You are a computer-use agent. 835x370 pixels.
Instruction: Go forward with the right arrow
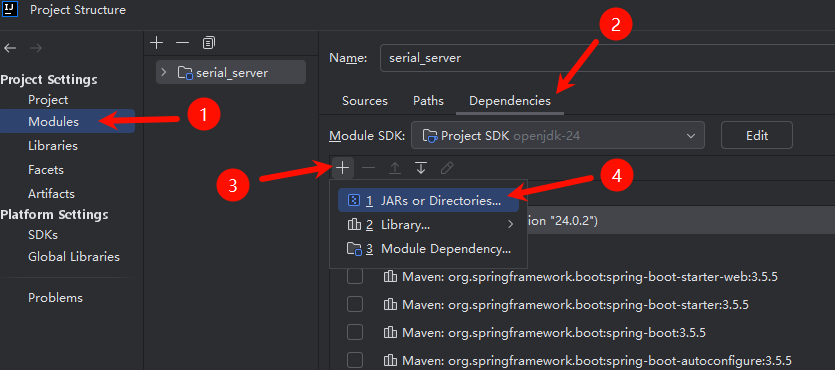(x=36, y=48)
